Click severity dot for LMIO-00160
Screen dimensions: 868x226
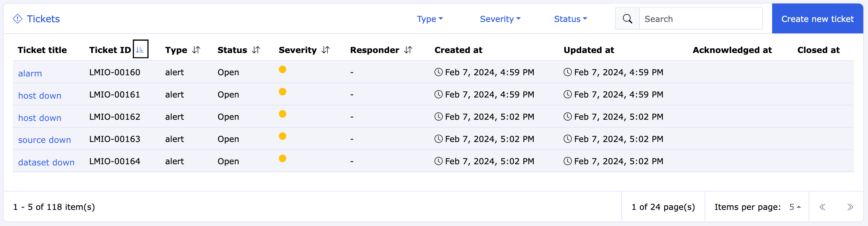click(x=282, y=70)
